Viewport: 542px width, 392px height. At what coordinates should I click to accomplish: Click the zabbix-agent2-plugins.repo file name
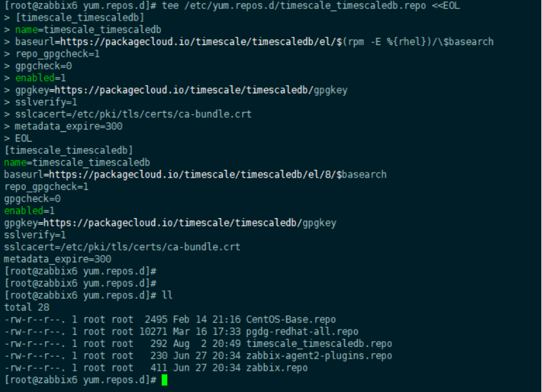coord(319,356)
